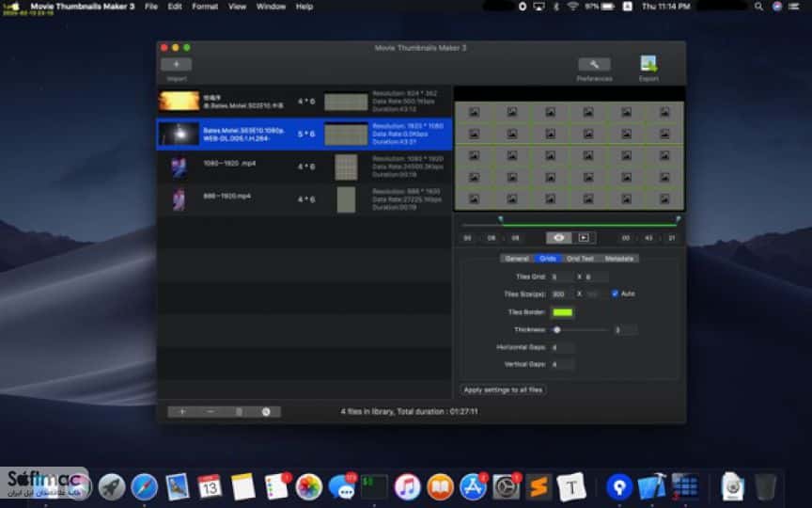
Task: Click the Horizontal Gaps input field
Action: point(562,347)
